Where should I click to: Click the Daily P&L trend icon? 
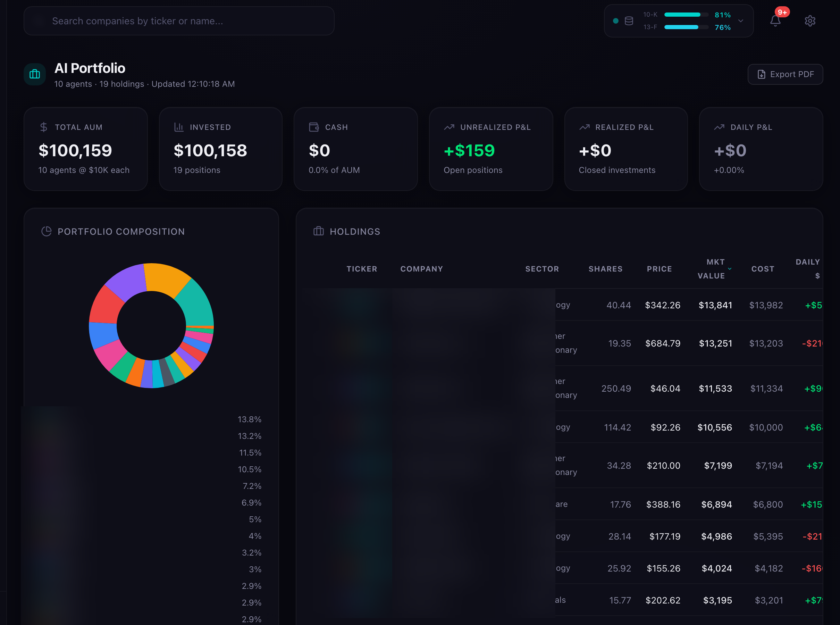(719, 127)
